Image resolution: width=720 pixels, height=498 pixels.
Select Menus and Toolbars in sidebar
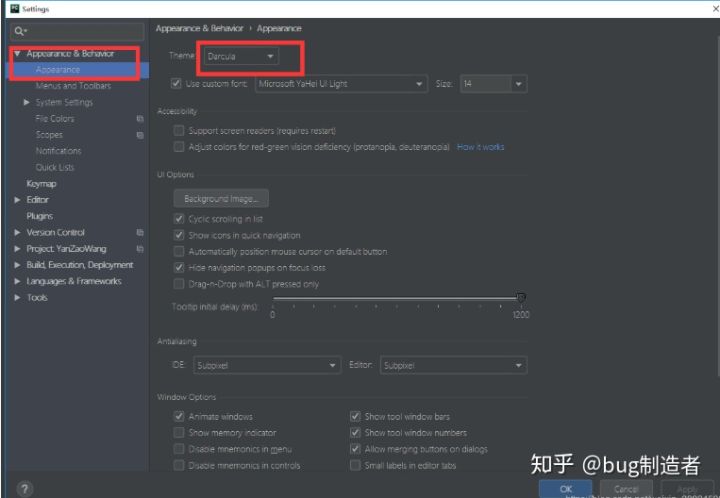pyautogui.click(x=73, y=86)
